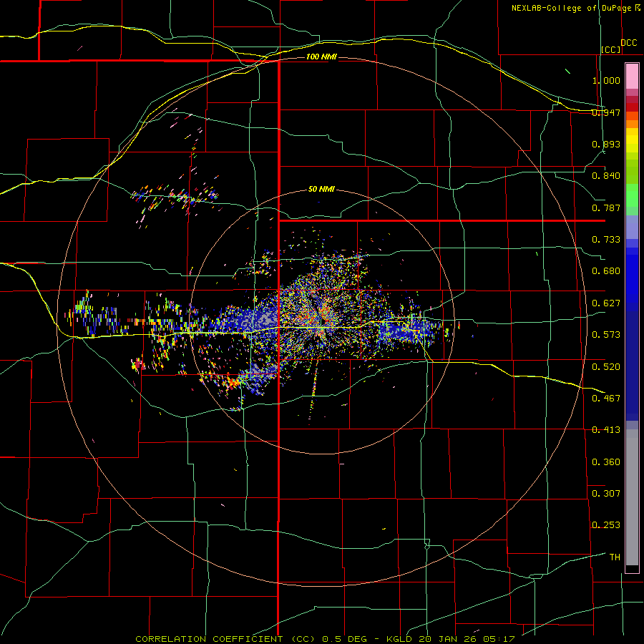644x644 pixels.
Task: Click the 0.733 scale value
Action: pos(606,240)
